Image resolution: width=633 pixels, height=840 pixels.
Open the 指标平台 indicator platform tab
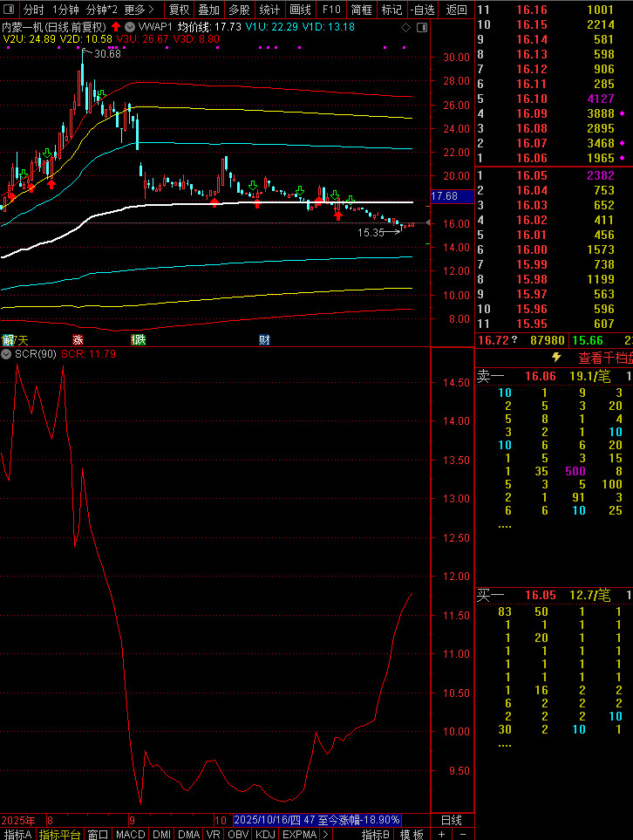pos(59,834)
